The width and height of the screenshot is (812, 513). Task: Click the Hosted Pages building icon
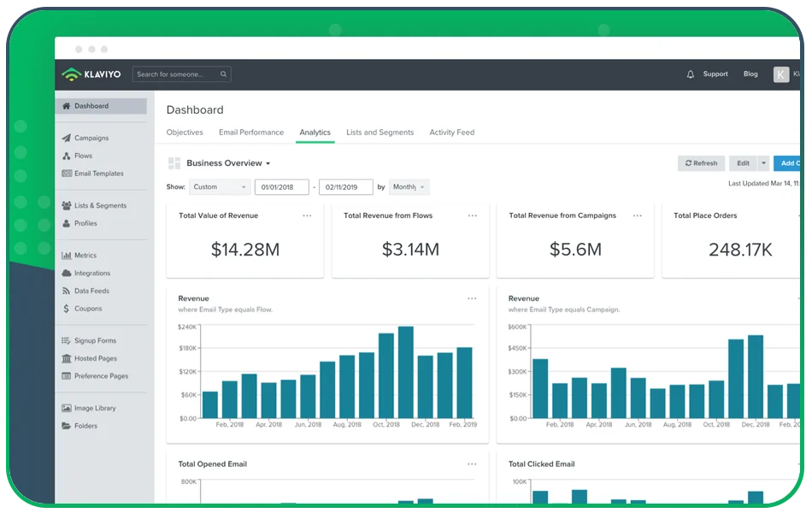coord(67,358)
